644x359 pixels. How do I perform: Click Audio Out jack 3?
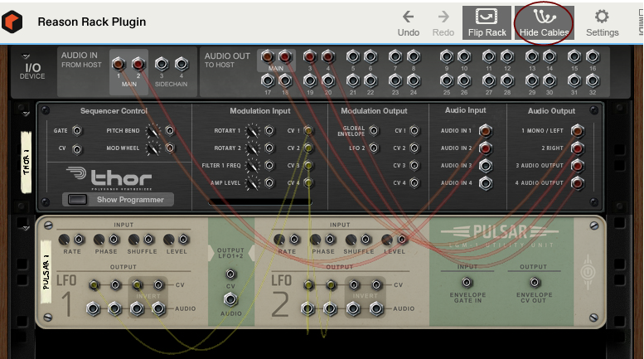[310, 56]
